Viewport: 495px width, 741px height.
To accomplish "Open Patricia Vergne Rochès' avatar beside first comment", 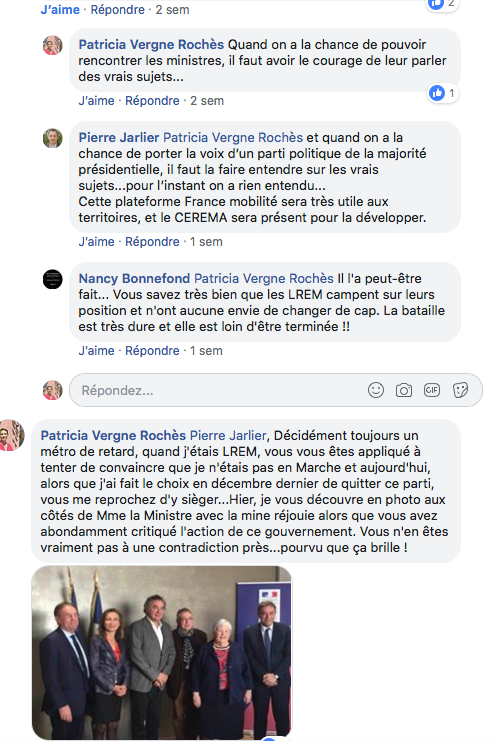I will 52,45.
